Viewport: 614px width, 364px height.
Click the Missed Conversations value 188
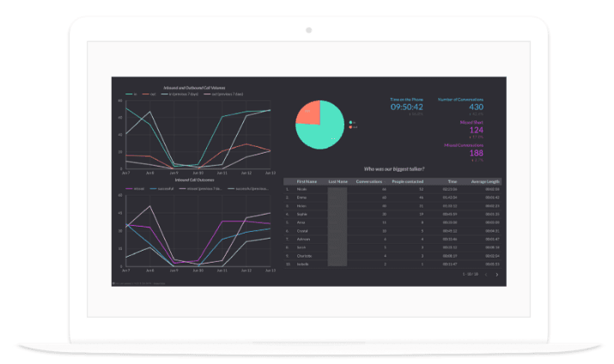click(x=476, y=153)
